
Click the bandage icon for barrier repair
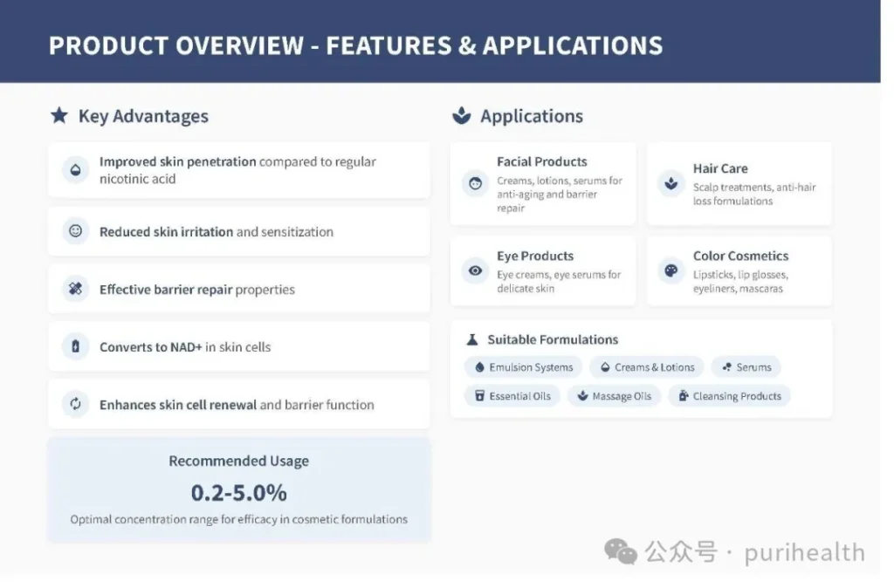pyautogui.click(x=76, y=290)
